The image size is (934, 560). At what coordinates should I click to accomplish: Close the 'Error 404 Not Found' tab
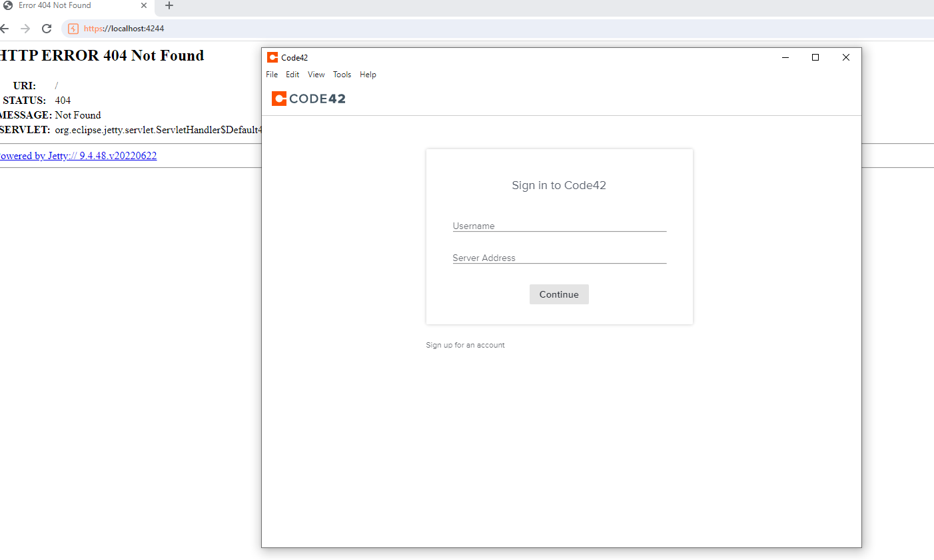pos(143,5)
